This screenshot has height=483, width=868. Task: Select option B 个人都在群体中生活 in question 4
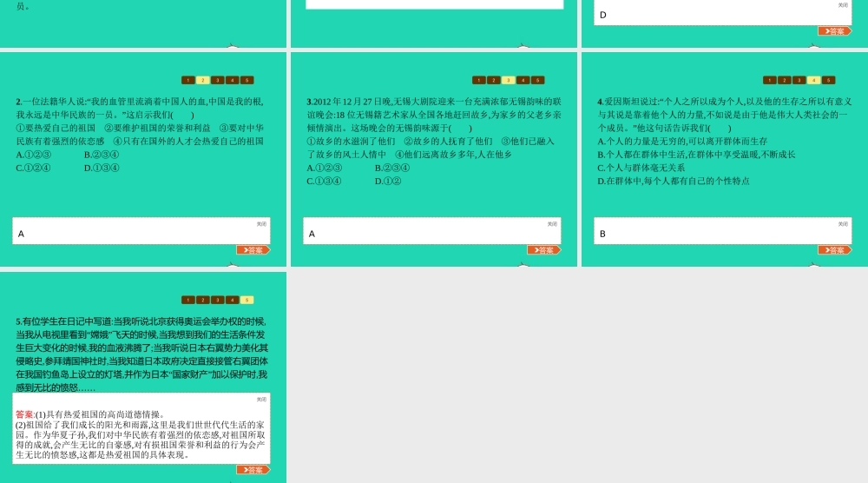click(696, 155)
